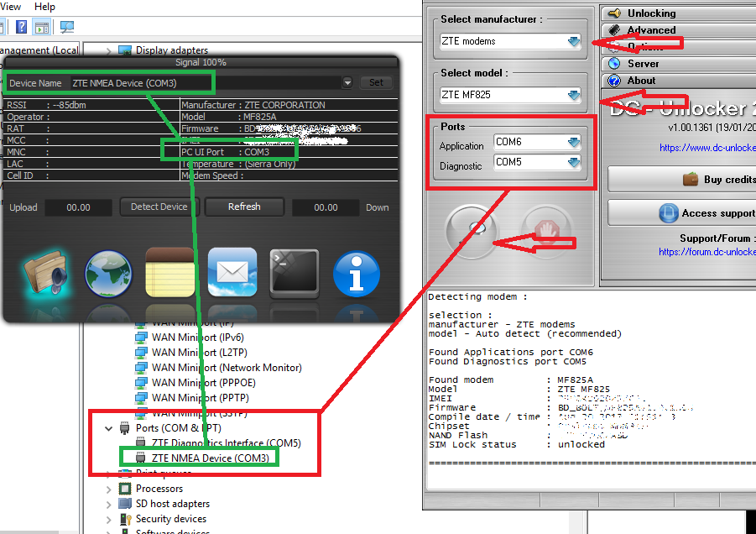Open the terminal console icon in dock
This screenshot has width=756, height=534.
tap(295, 273)
